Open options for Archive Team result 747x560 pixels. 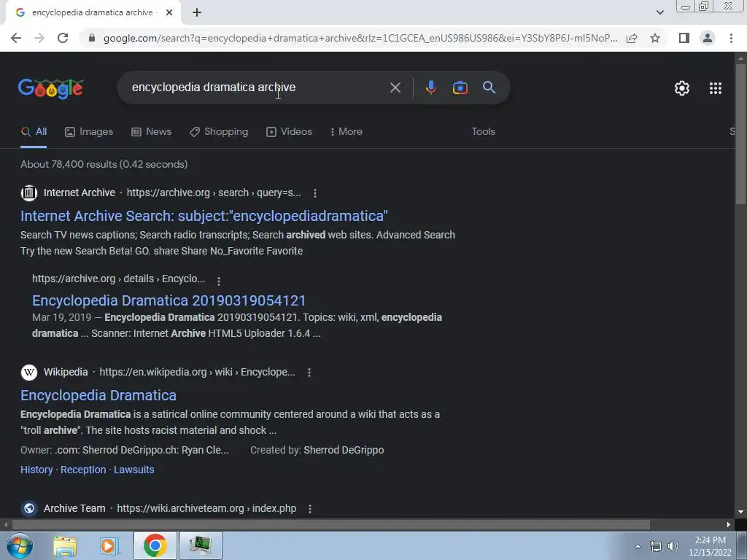coord(309,509)
